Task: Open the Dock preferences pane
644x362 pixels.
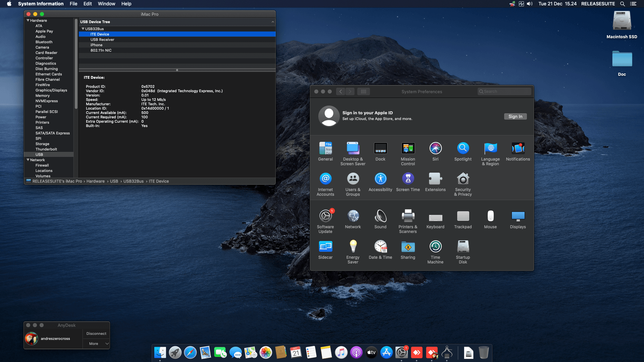Action: click(380, 152)
